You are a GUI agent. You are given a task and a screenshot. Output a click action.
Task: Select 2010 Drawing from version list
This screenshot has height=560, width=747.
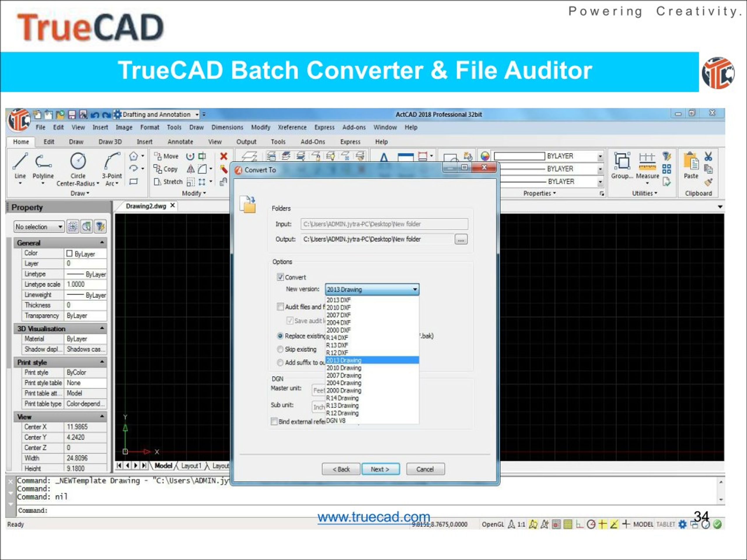[x=372, y=368]
